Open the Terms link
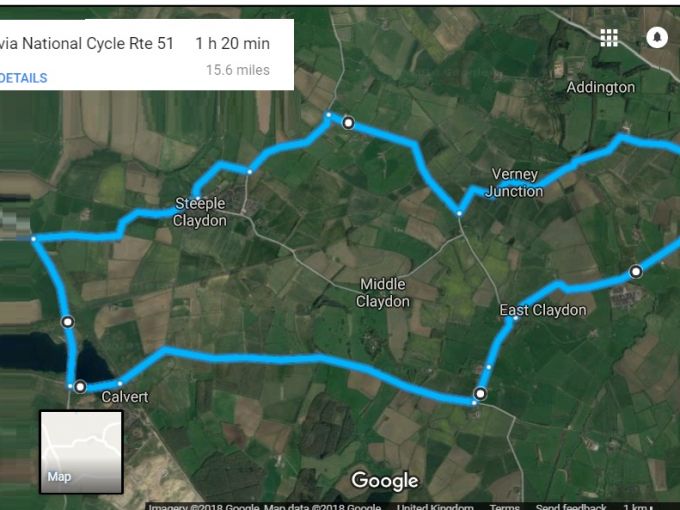Image resolution: width=680 pixels, height=510 pixels. coord(504,506)
